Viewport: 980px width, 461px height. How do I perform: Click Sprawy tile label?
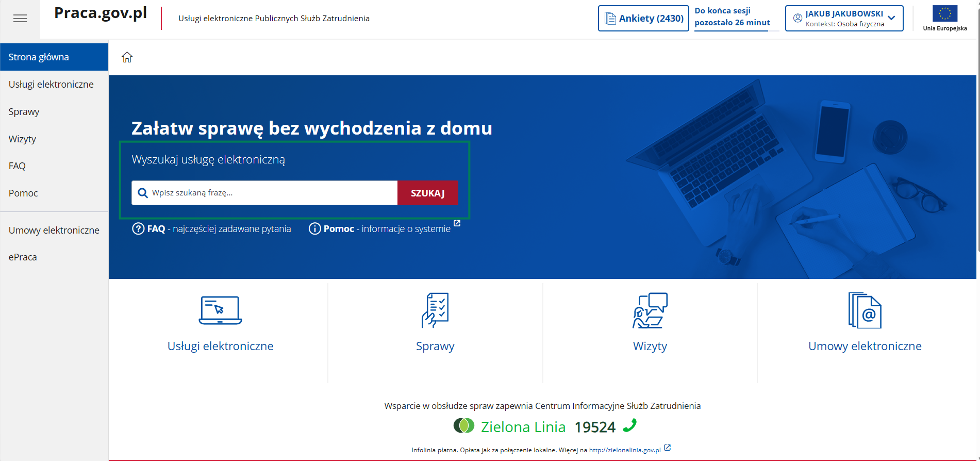435,346
